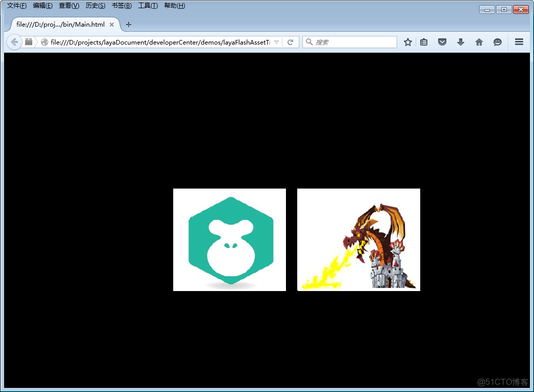Expand the address bar history dropdown

[277, 42]
